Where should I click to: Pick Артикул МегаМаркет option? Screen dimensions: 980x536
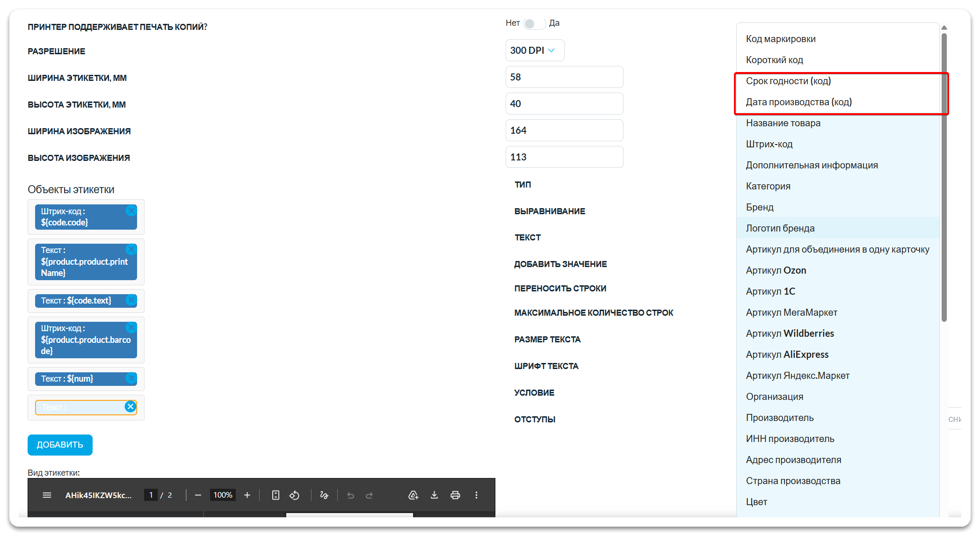tap(838, 312)
